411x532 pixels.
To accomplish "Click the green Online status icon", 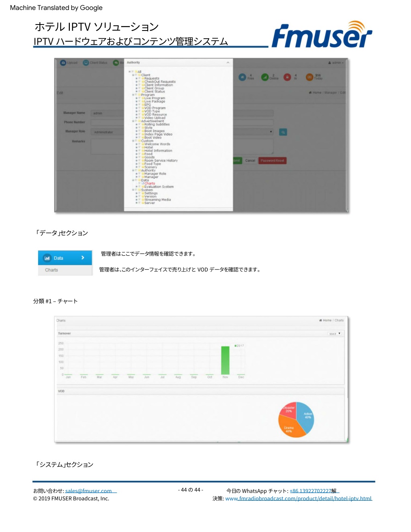I will (265, 77).
